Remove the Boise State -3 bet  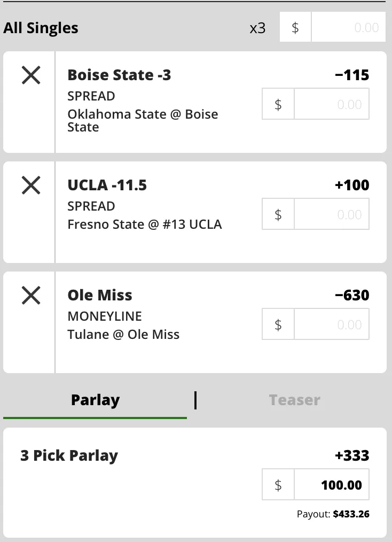(31, 75)
